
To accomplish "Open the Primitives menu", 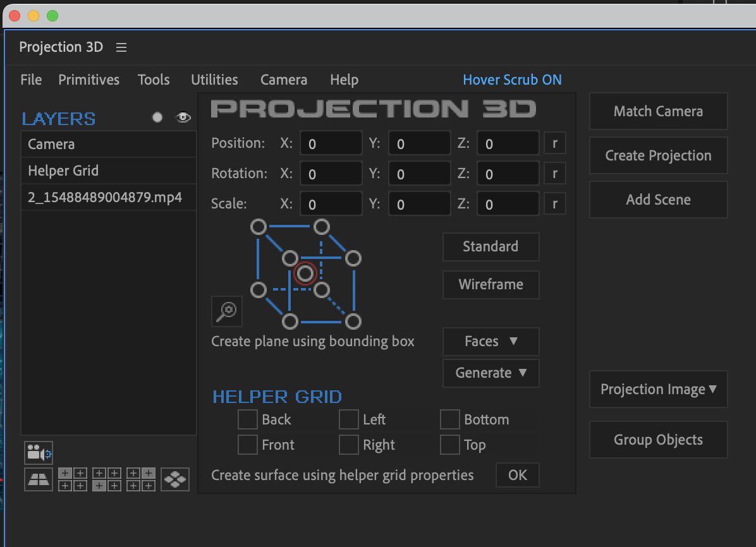I will 88,80.
